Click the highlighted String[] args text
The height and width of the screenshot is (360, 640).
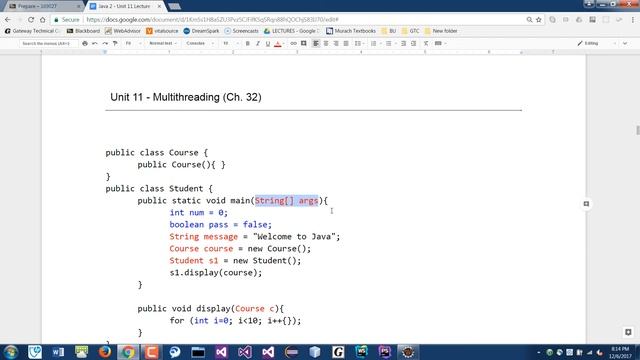click(x=287, y=200)
